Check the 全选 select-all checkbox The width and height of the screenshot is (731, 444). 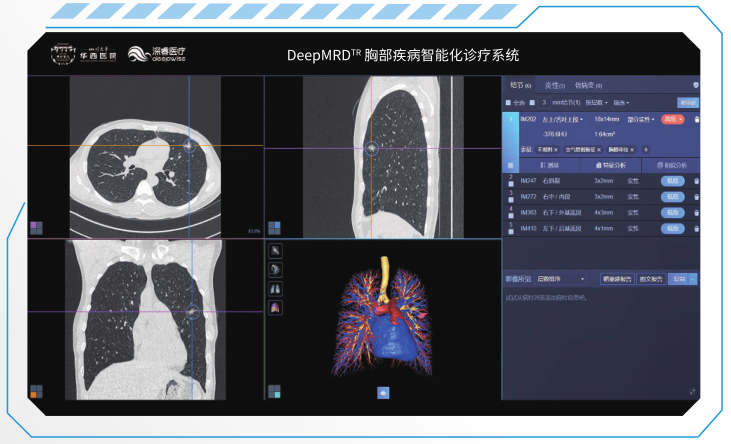coord(508,103)
